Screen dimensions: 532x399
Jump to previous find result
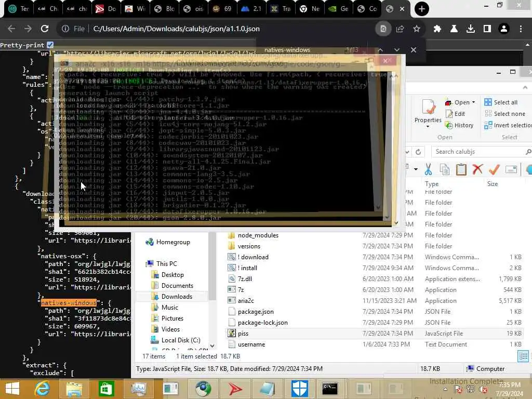pyautogui.click(x=380, y=50)
